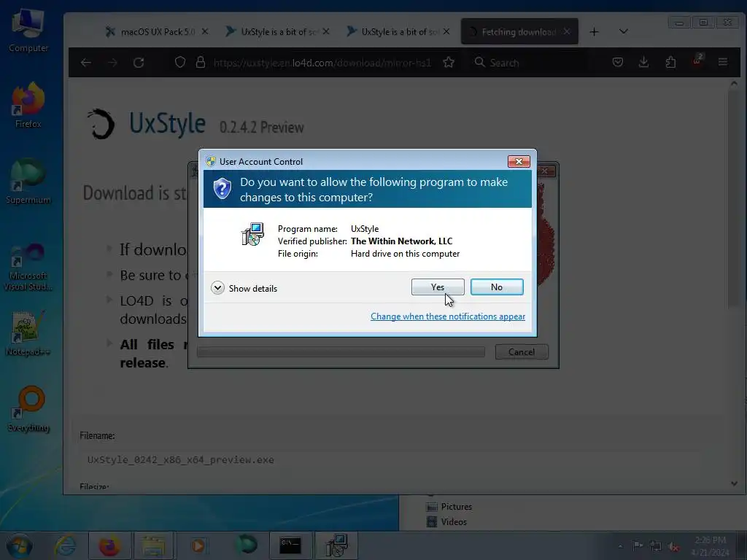Open Notepad++ desktop shortcut
The height and width of the screenshot is (560, 747).
[28, 333]
